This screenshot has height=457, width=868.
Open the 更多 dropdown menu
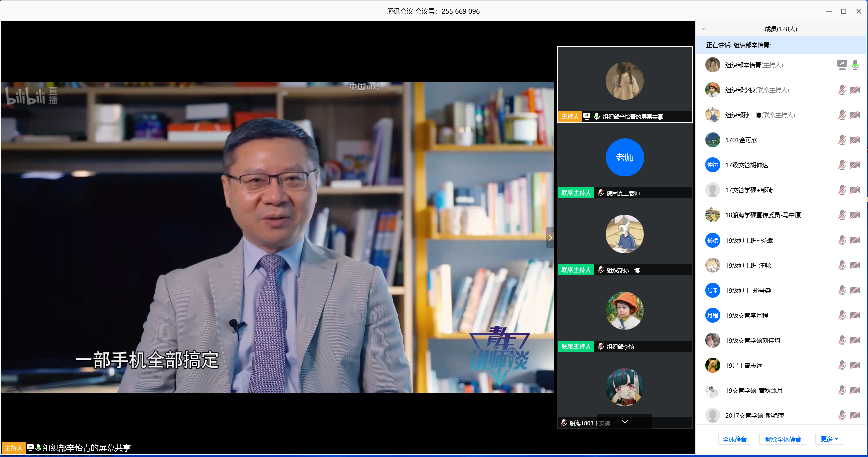coord(829,439)
